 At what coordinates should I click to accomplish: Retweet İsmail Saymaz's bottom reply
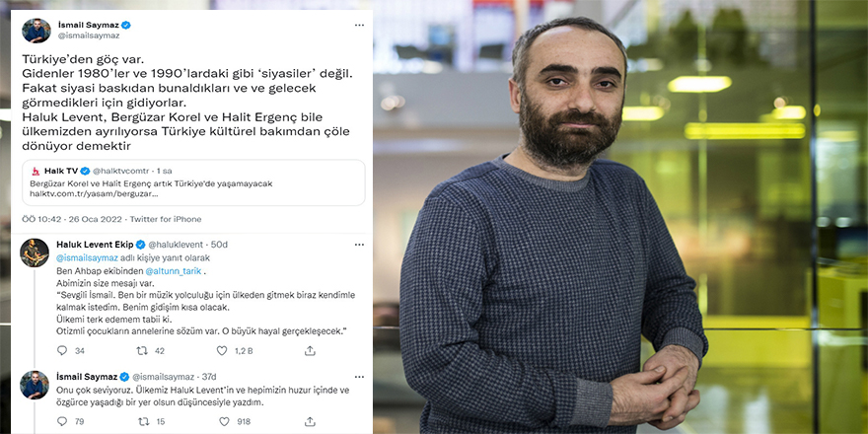143,421
